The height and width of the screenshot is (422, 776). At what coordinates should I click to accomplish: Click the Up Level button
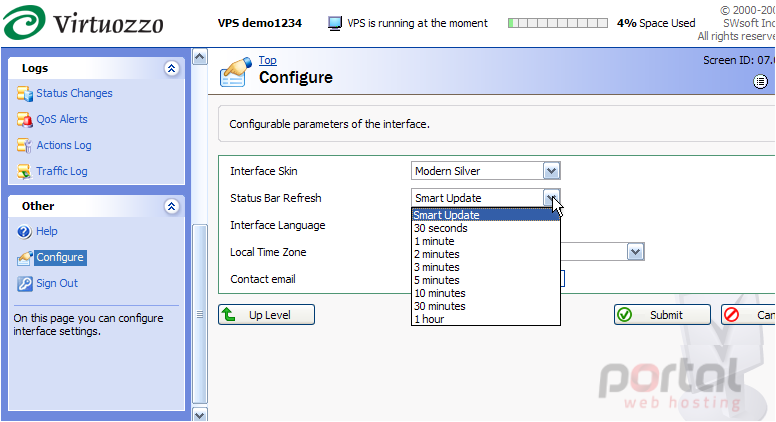point(266,315)
